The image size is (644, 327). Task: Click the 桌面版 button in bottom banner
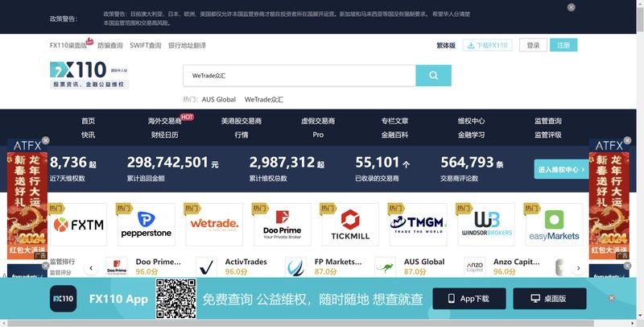point(550,299)
